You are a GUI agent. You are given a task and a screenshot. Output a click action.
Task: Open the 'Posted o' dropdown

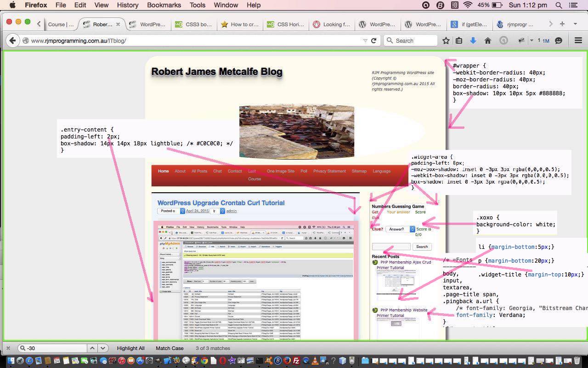pos(171,211)
